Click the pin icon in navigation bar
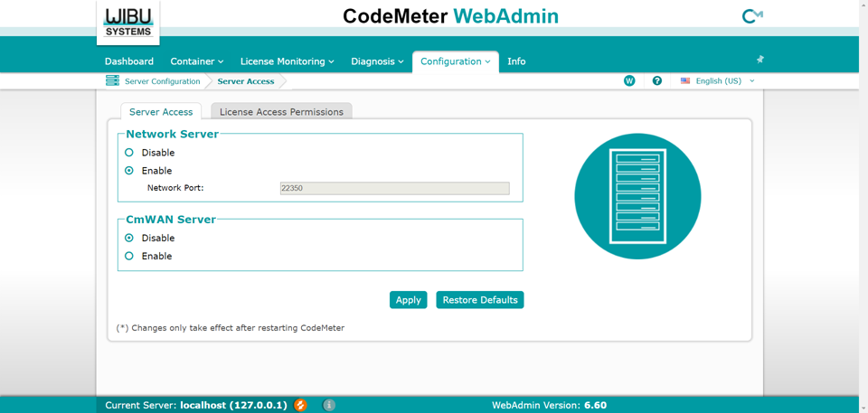Screen dimensions: 868x413 point(759,60)
